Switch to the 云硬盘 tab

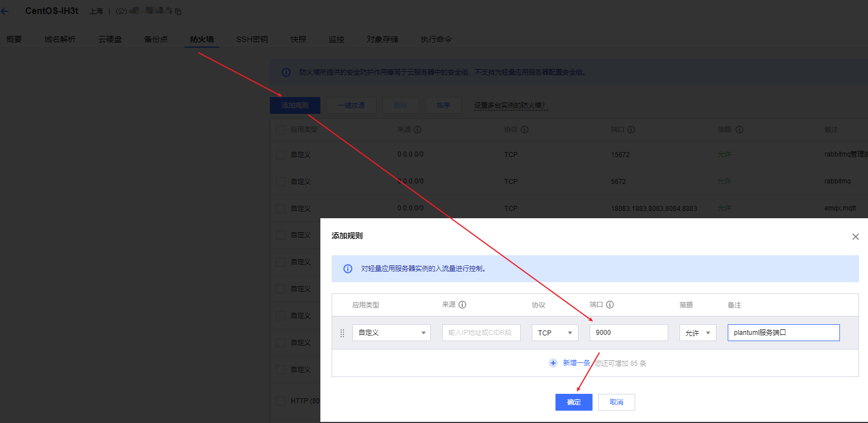point(110,39)
